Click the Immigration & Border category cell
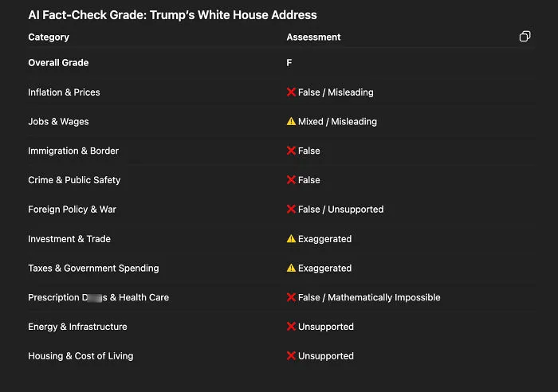The height and width of the screenshot is (392, 558). click(x=73, y=151)
